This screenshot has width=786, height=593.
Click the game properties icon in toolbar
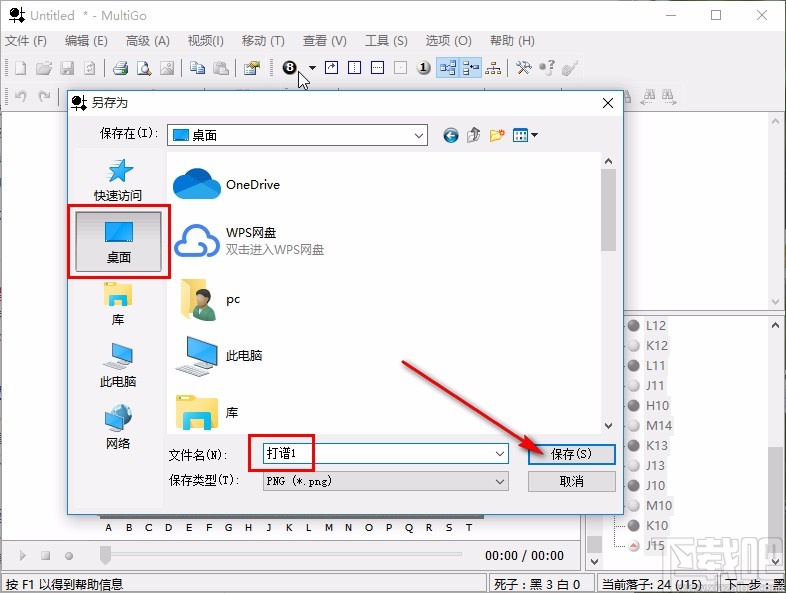click(252, 68)
